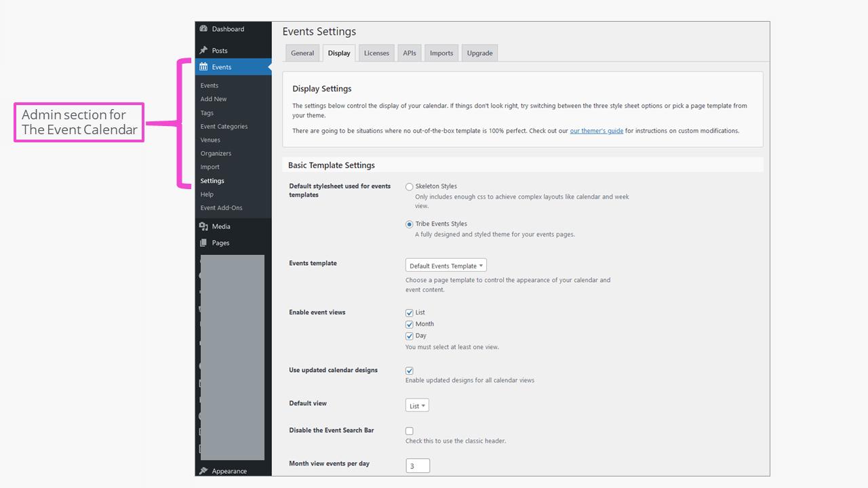Click the Media library icon
Screen dimensions: 868x488
205,226
